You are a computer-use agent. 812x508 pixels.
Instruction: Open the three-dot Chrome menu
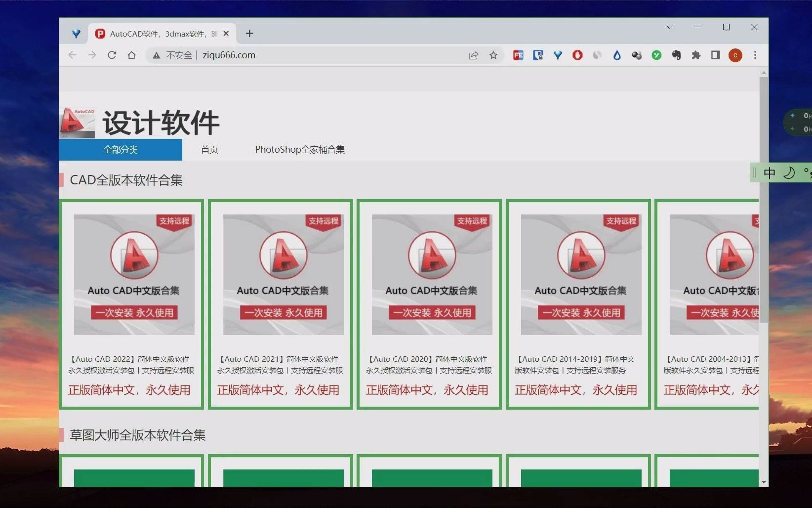coord(755,55)
